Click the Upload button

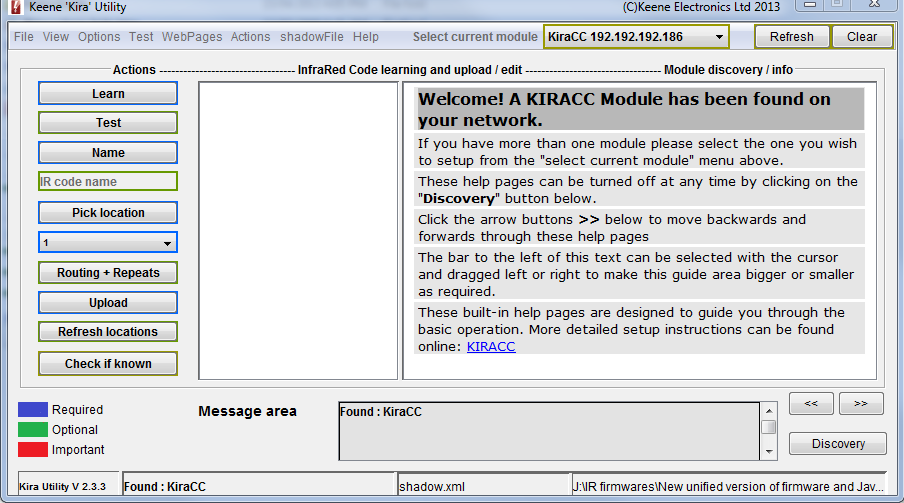108,302
